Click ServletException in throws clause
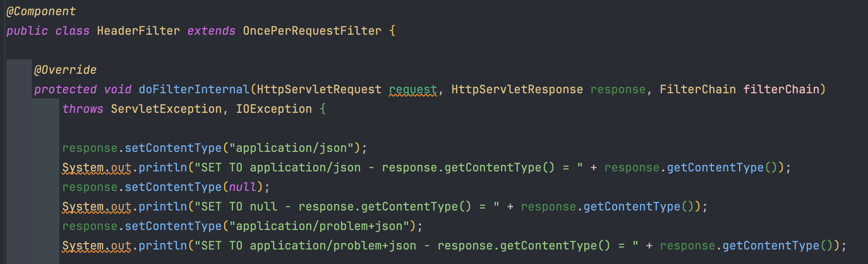 (166, 109)
